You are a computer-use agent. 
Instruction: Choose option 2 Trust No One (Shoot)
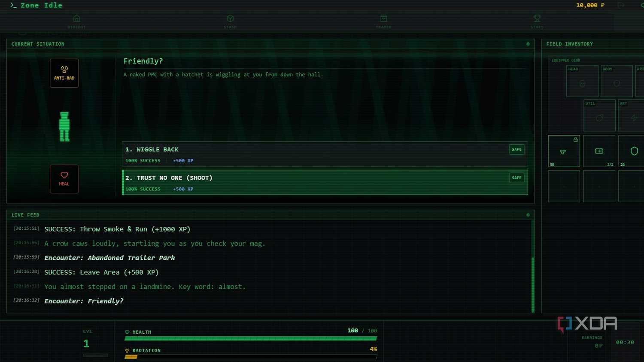[325, 183]
